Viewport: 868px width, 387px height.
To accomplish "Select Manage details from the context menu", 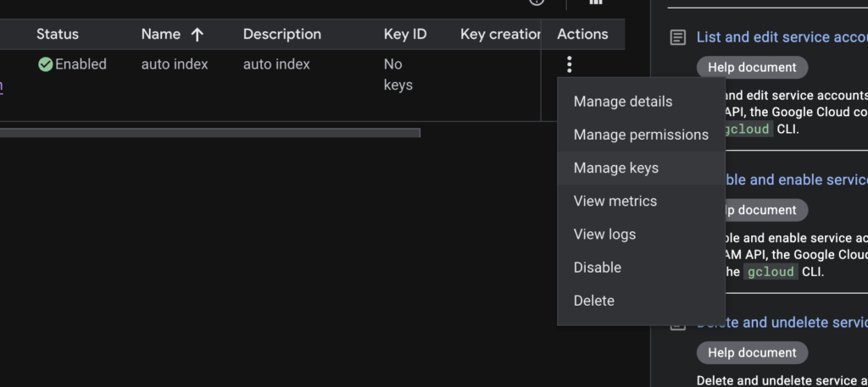I will 622,102.
